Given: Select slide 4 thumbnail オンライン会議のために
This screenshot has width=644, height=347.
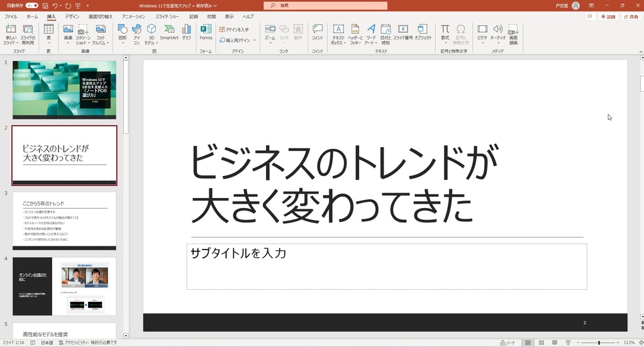Looking at the screenshot, I should (64, 286).
